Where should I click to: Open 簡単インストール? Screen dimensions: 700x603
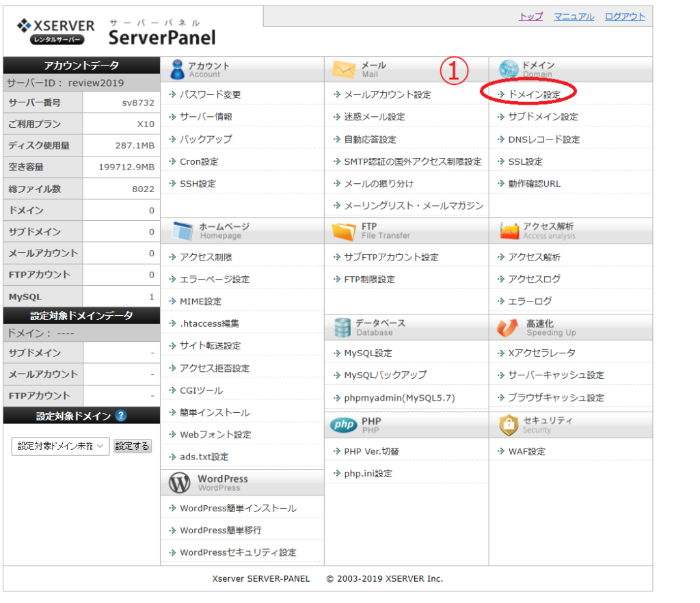(x=215, y=413)
